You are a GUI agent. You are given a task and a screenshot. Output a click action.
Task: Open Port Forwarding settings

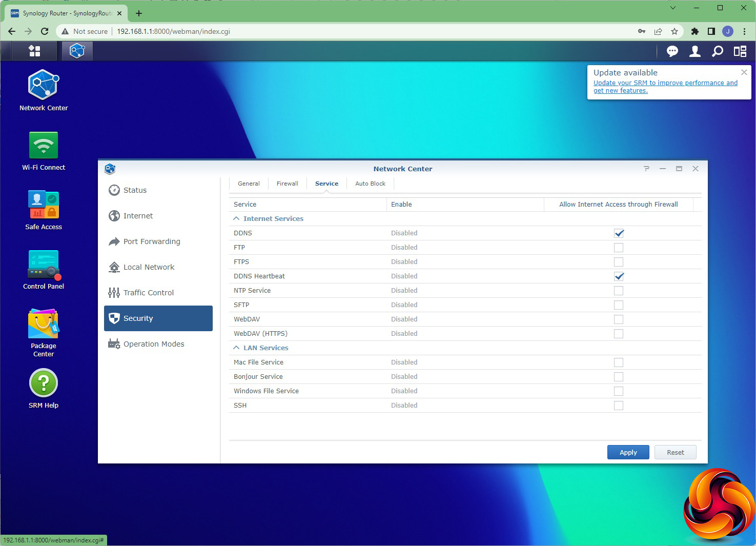tap(158, 241)
